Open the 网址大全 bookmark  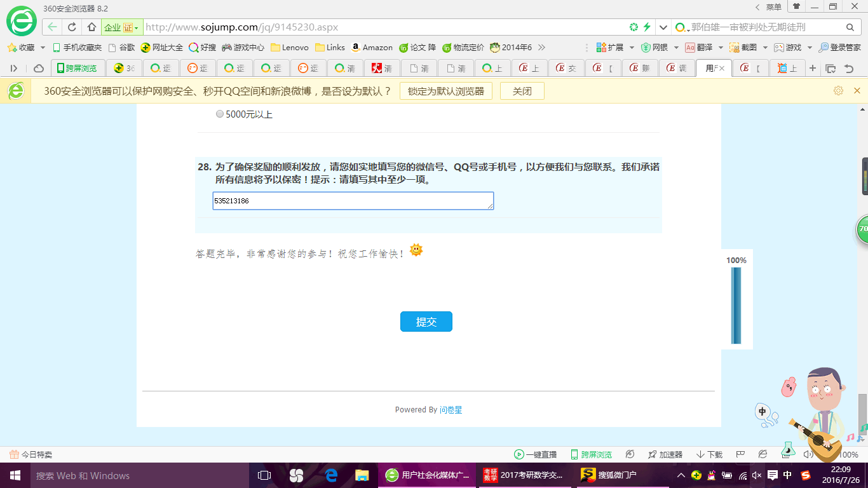[x=162, y=48]
